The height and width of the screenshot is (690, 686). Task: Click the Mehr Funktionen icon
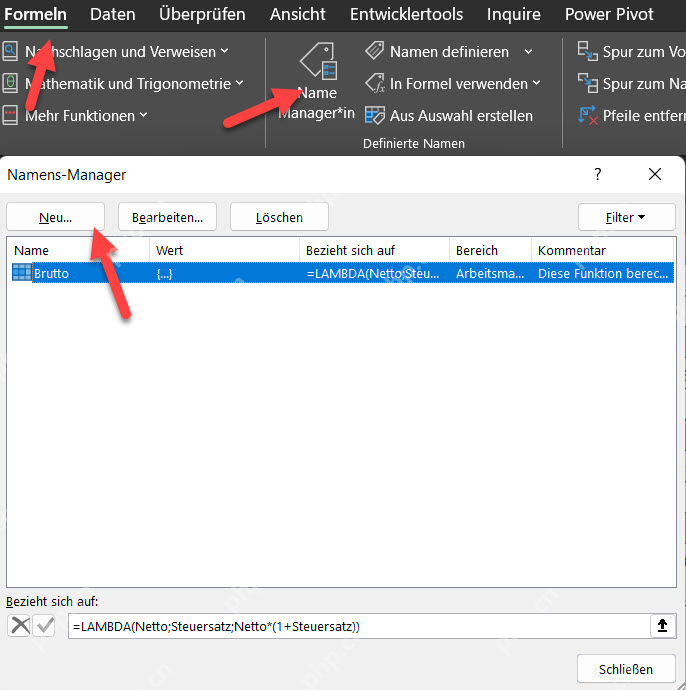[10, 115]
